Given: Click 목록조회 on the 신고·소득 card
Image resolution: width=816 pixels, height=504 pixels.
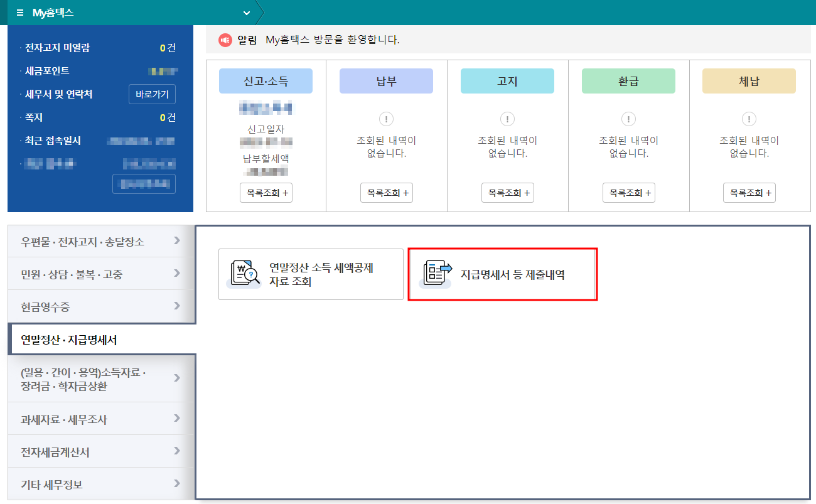Looking at the screenshot, I should (266, 193).
